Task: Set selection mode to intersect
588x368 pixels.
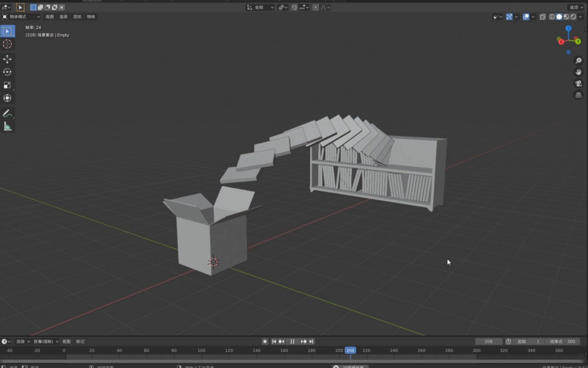Action: (61, 7)
